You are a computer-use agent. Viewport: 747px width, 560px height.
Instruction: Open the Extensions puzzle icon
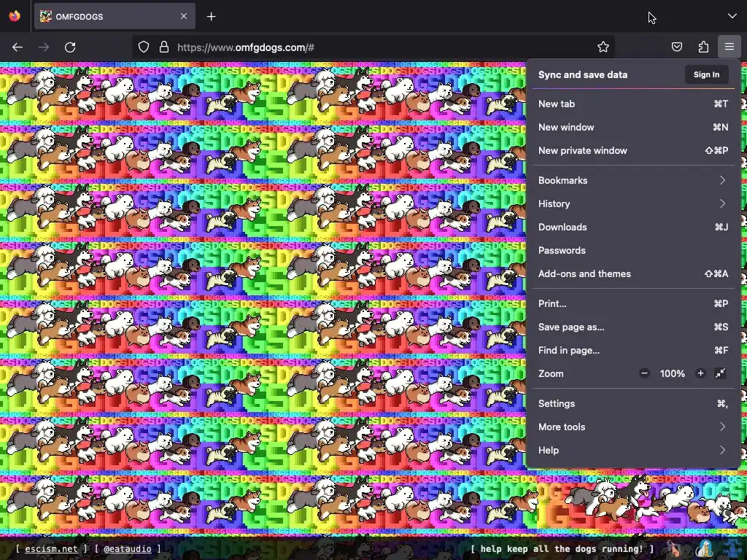(x=703, y=47)
